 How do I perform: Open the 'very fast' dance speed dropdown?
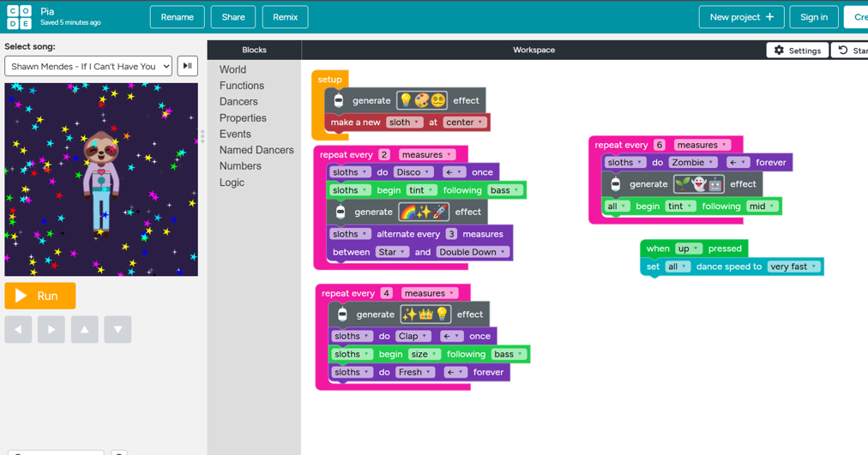pos(793,266)
